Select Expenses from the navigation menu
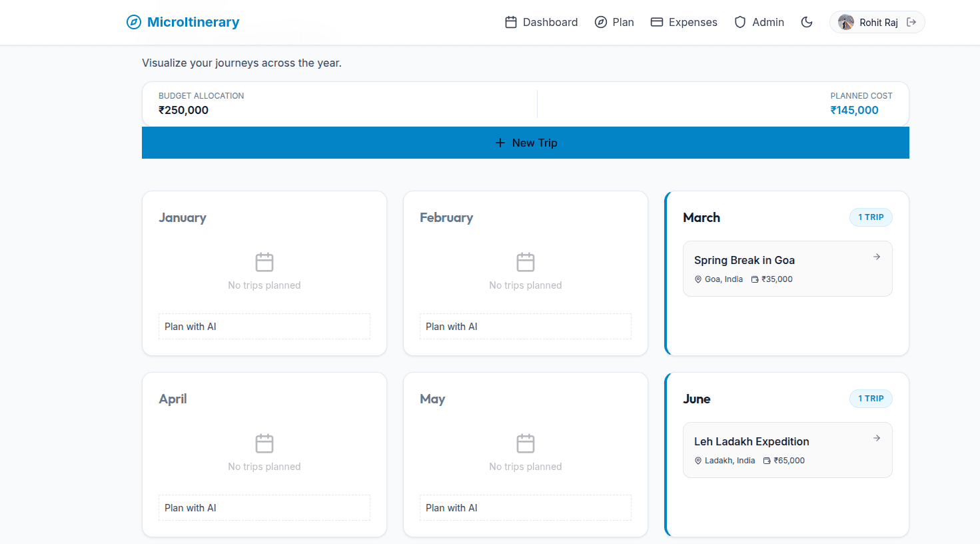Screen dimensions: 980x544 (x=693, y=21)
